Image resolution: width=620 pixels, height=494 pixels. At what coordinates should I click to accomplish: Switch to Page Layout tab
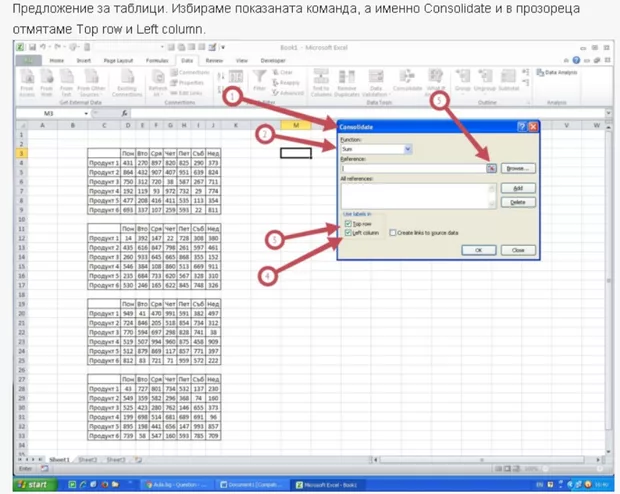click(118, 61)
